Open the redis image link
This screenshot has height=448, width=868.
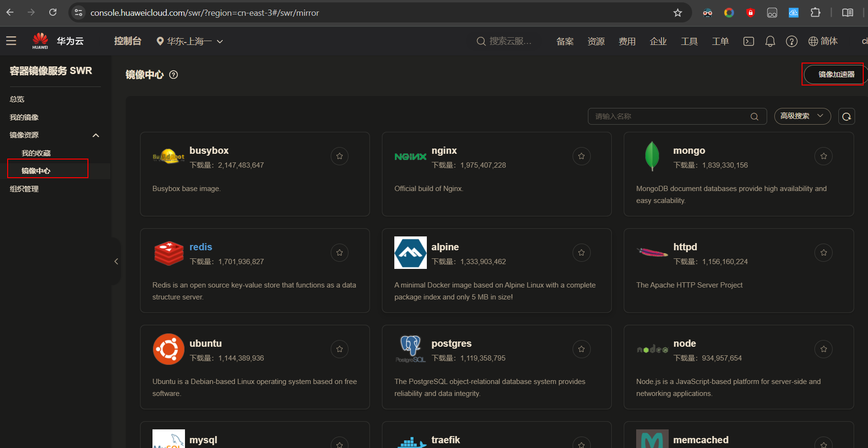click(x=201, y=247)
